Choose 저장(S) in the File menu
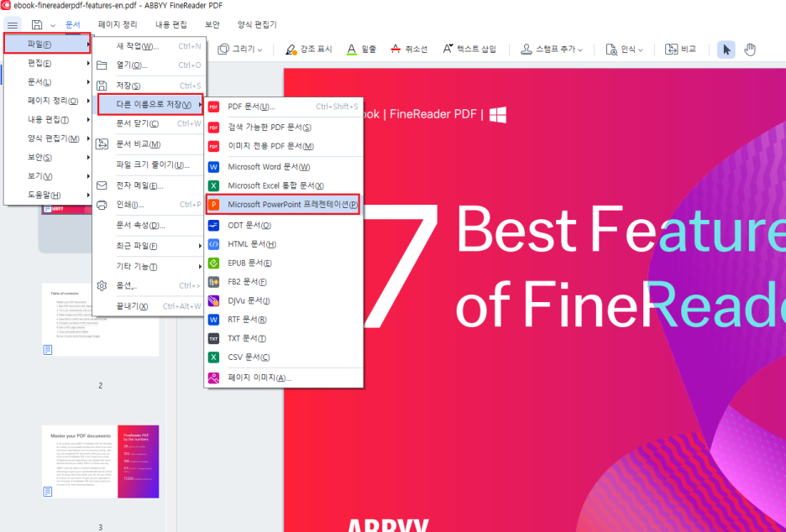Screen dimensions: 786x532 [x=149, y=86]
